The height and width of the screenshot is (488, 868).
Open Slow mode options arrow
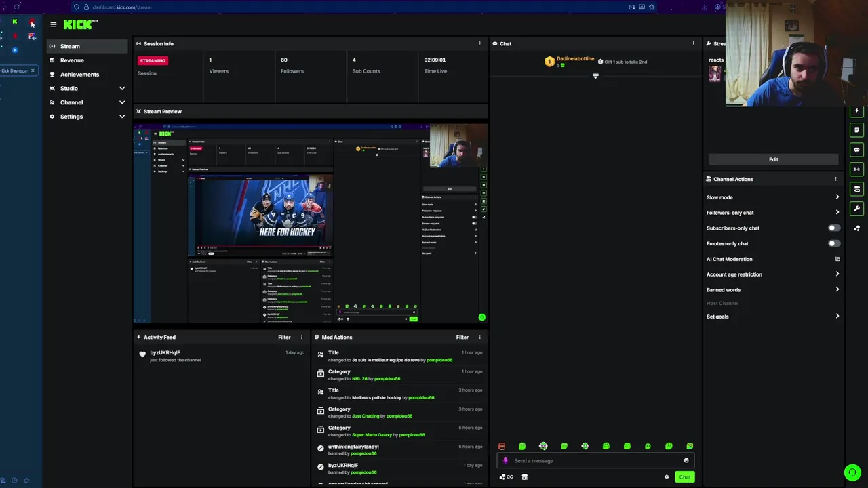click(x=837, y=197)
